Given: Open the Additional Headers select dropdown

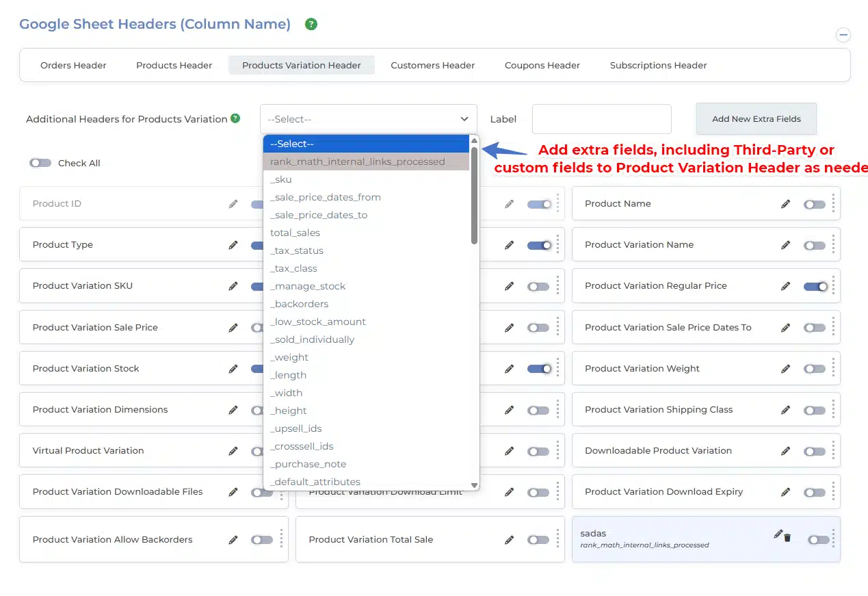Looking at the screenshot, I should (368, 119).
